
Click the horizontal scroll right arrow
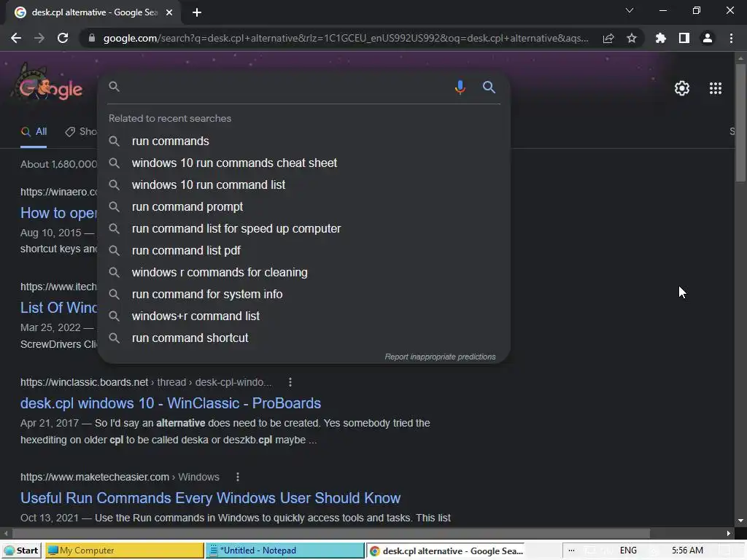pyautogui.click(x=729, y=533)
